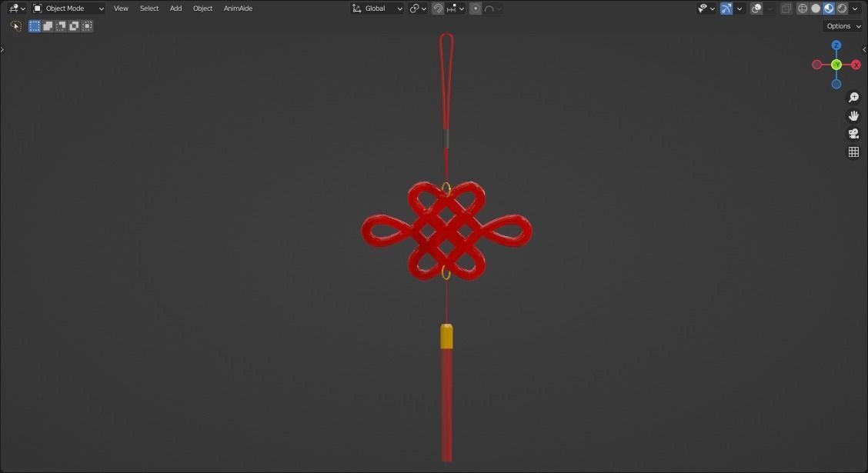Image resolution: width=868 pixels, height=473 pixels.
Task: Open the pivot point dropdown
Action: coord(418,8)
